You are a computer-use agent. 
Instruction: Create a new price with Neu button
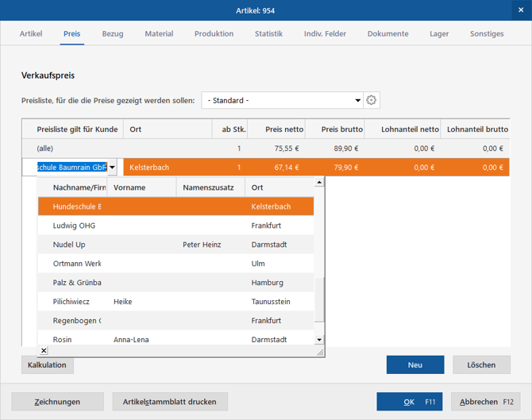click(415, 365)
